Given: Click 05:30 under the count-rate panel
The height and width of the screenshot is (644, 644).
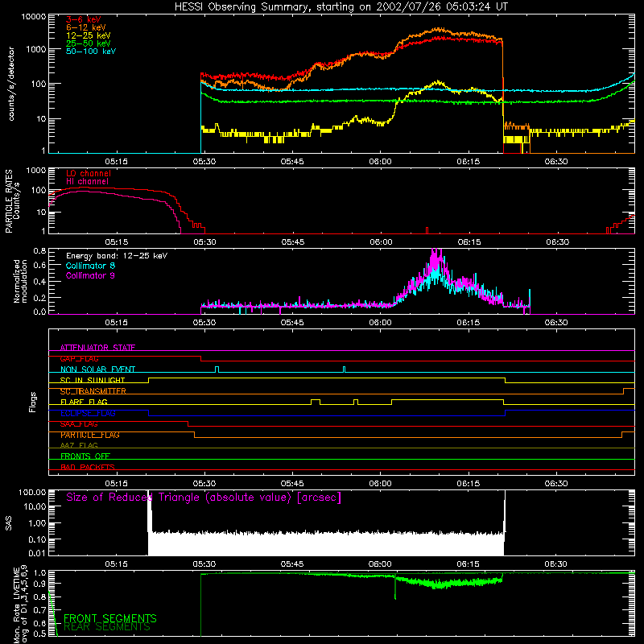Looking at the screenshot, I should 204,162.
